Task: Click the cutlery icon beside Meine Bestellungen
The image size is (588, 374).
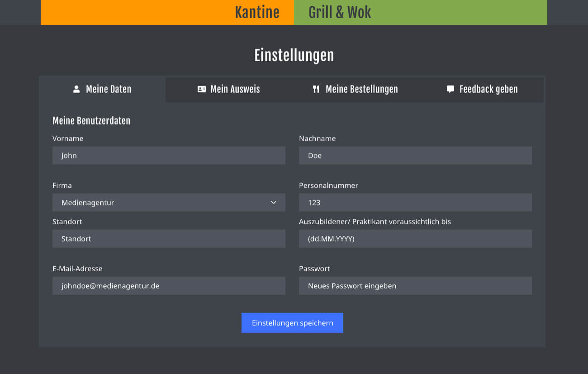Action: point(316,89)
